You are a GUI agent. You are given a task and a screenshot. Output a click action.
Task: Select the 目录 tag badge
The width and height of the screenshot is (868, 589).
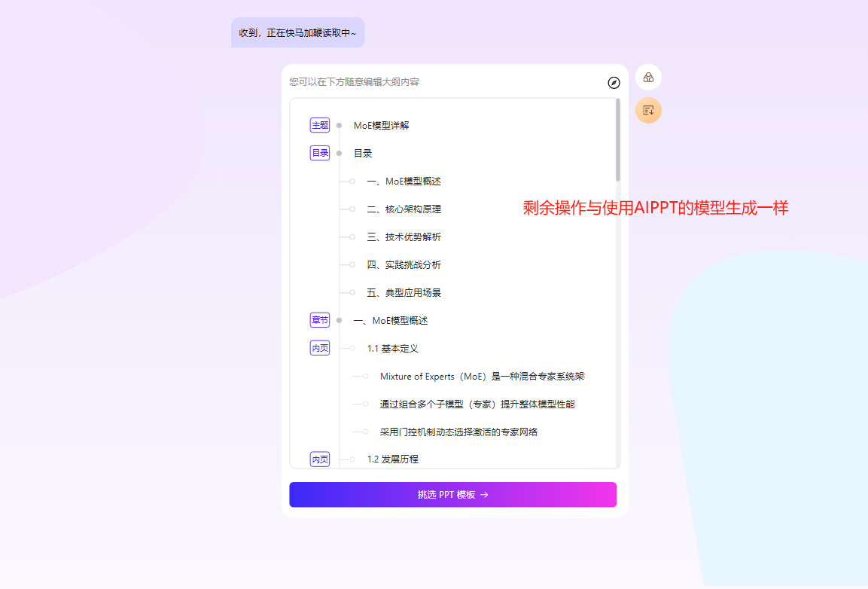point(320,153)
